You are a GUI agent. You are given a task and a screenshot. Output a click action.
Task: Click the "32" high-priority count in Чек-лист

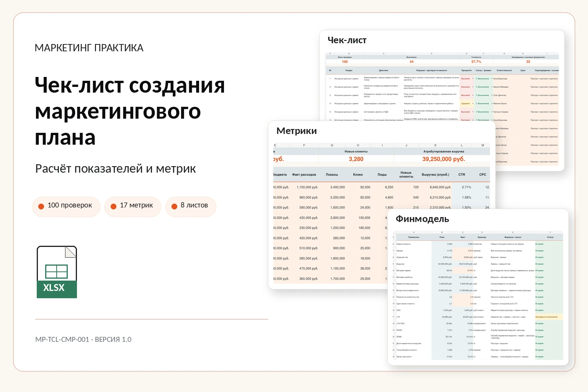click(x=528, y=62)
